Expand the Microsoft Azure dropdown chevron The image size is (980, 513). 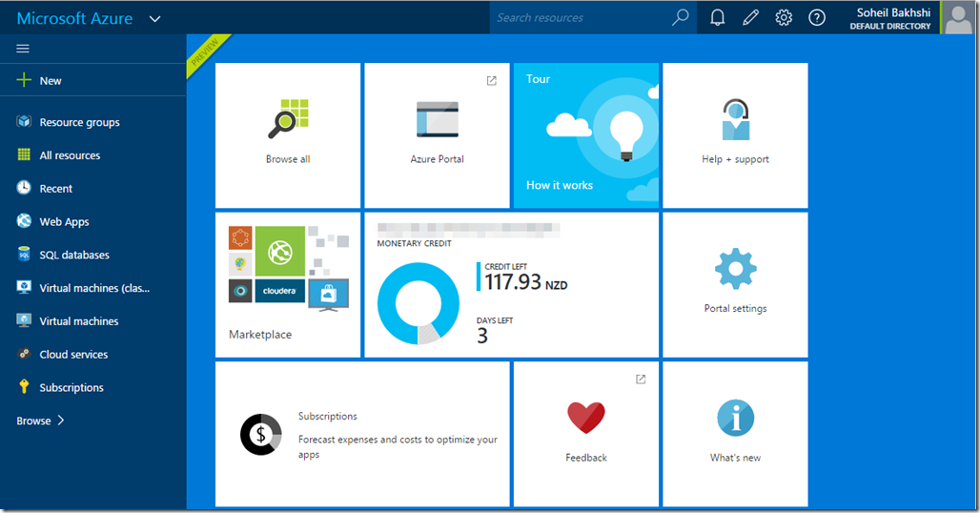coord(155,19)
